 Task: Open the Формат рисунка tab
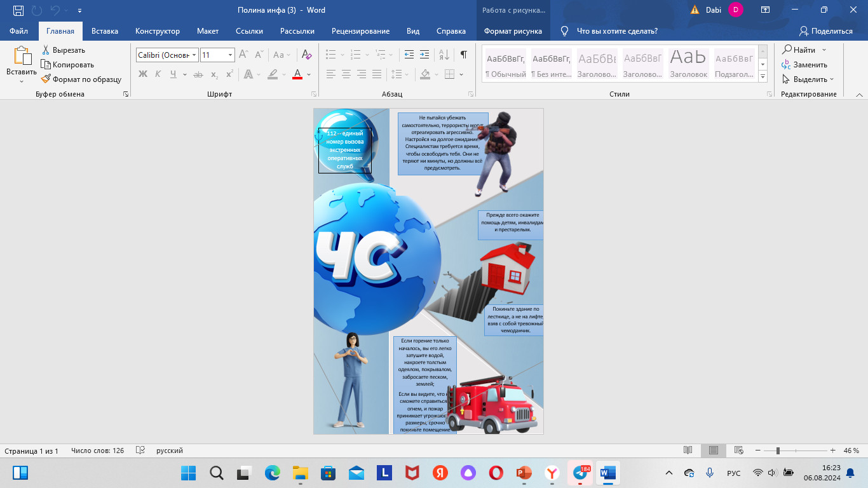513,31
